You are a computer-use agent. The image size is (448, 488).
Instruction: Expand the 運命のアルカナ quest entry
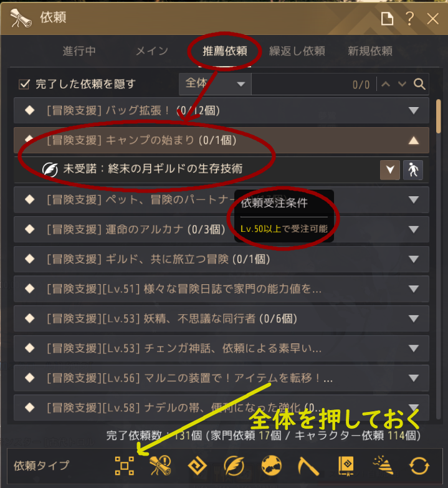[221, 229]
